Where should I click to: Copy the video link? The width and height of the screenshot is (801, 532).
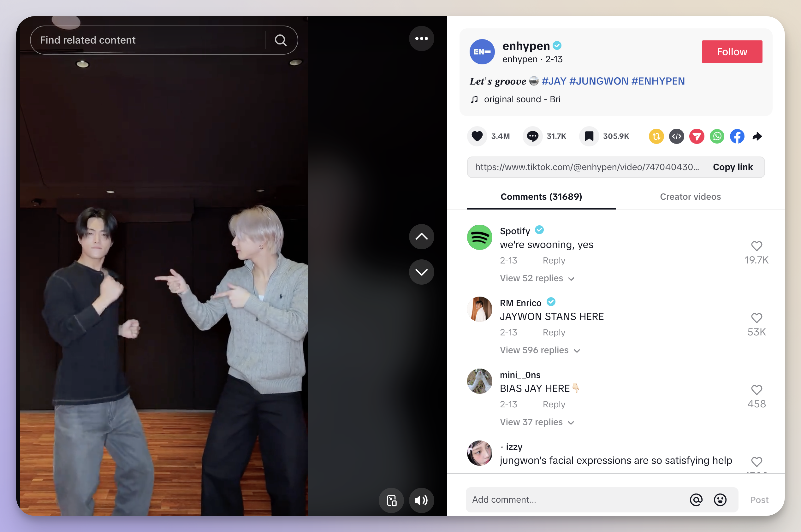tap(733, 167)
